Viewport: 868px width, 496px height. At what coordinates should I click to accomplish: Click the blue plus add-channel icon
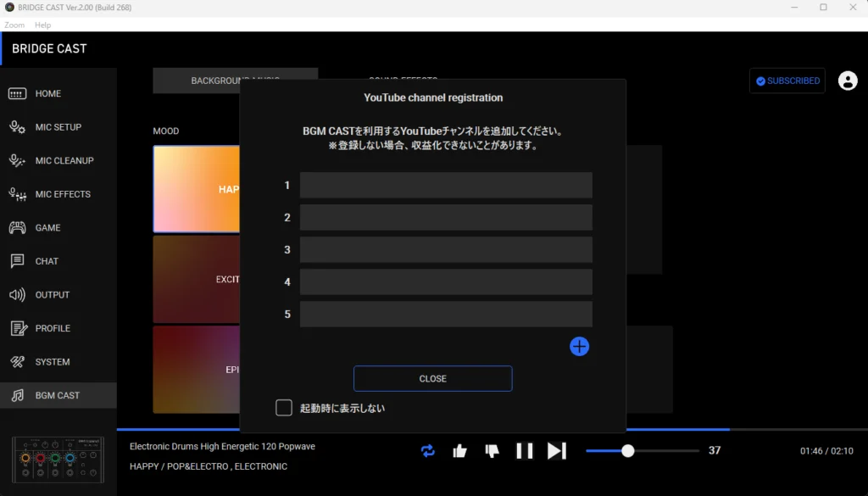point(579,346)
